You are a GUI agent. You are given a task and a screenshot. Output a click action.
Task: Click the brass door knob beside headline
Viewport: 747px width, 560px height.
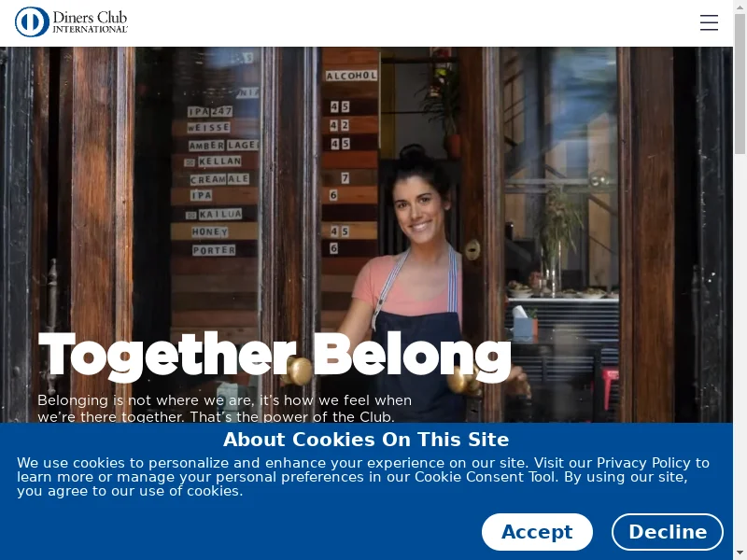[300, 371]
